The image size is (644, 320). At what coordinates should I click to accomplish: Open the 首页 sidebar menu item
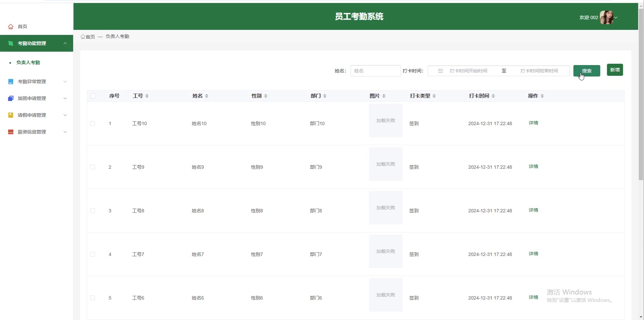pos(22,26)
